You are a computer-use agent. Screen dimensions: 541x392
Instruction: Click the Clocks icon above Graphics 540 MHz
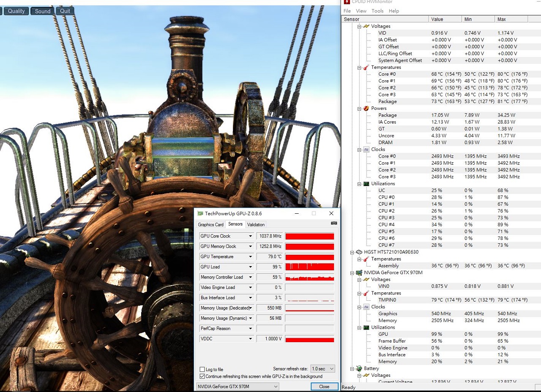click(x=366, y=307)
